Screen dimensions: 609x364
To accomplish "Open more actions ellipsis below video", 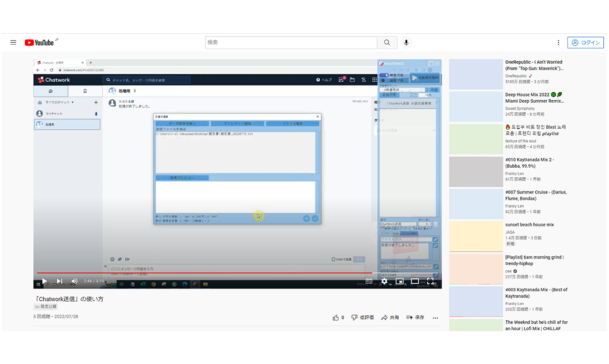I will [x=435, y=318].
